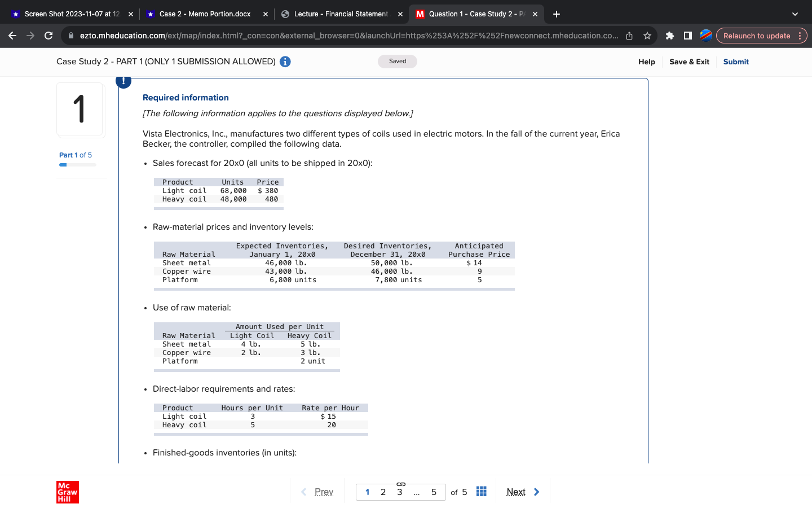Screen dimensions: 812x508
Task: Click the Amount Used per Unit header
Action: coord(280,327)
